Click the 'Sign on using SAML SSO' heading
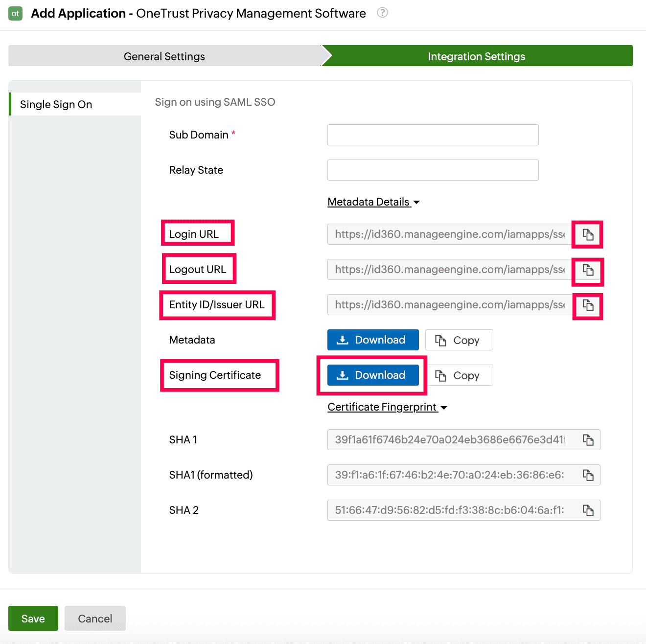Viewport: 646px width, 644px height. point(215,102)
